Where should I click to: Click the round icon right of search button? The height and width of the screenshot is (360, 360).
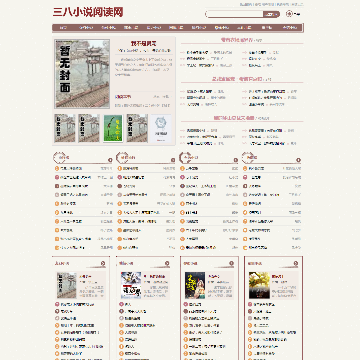pyautogui.click(x=289, y=14)
